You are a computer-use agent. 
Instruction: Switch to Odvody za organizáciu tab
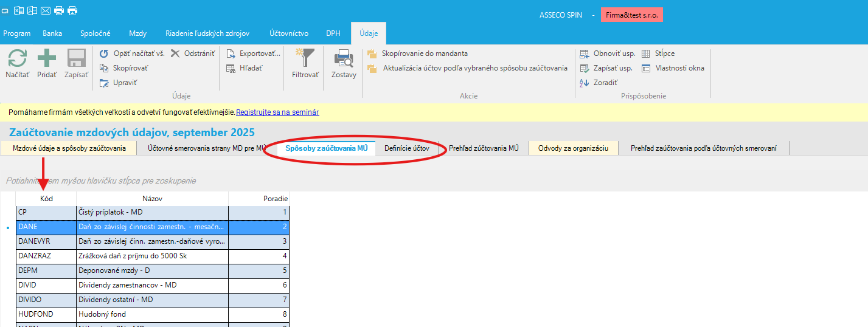coord(573,148)
